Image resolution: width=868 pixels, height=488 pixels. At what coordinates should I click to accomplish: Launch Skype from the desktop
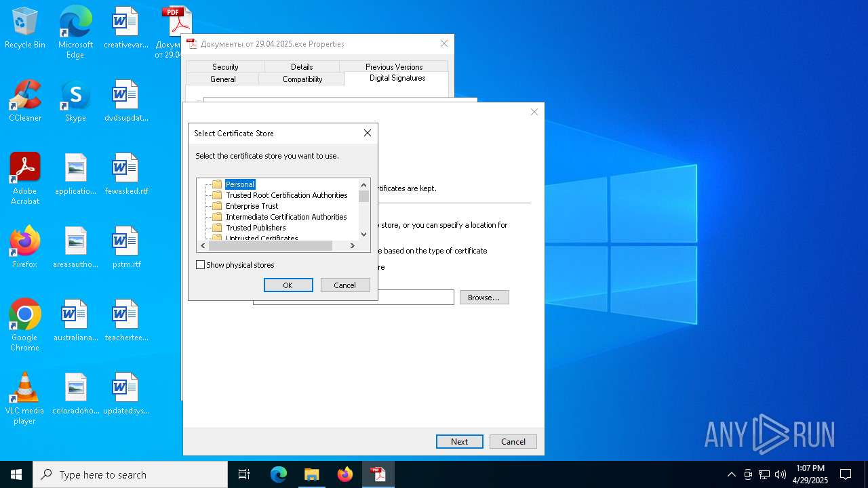pyautogui.click(x=75, y=102)
